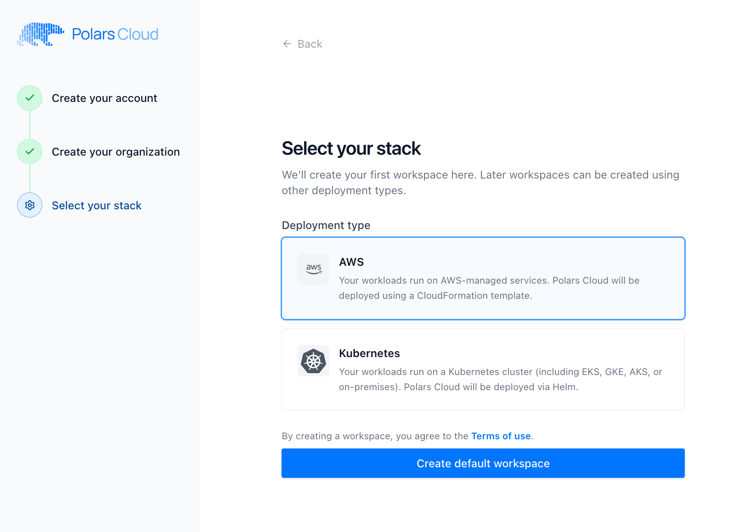
Task: Click Create default workspace button
Action: click(x=483, y=463)
